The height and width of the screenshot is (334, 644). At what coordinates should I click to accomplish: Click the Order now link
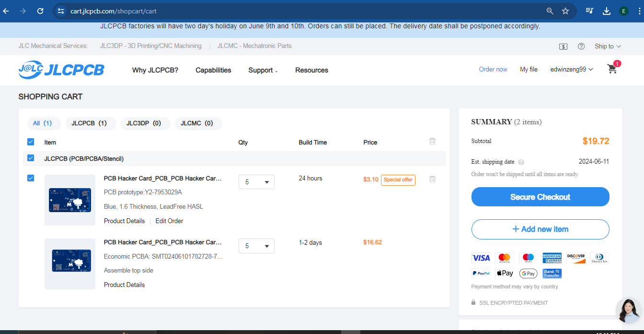tap(493, 70)
